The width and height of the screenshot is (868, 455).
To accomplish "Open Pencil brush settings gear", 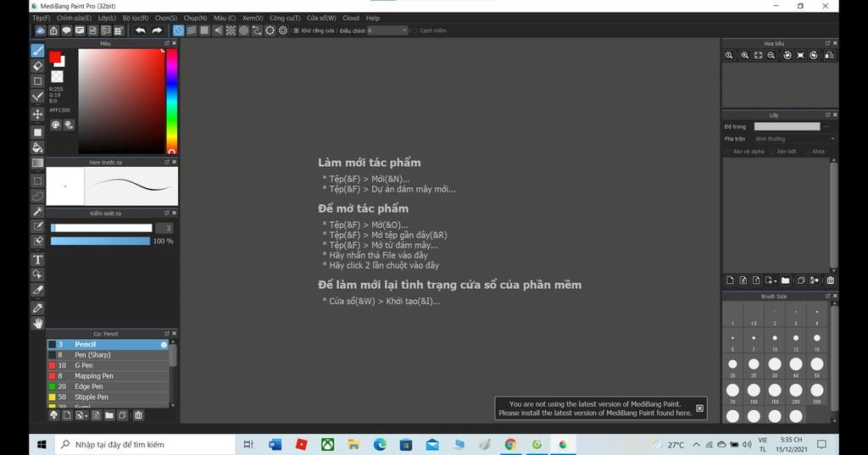I will click(x=164, y=344).
